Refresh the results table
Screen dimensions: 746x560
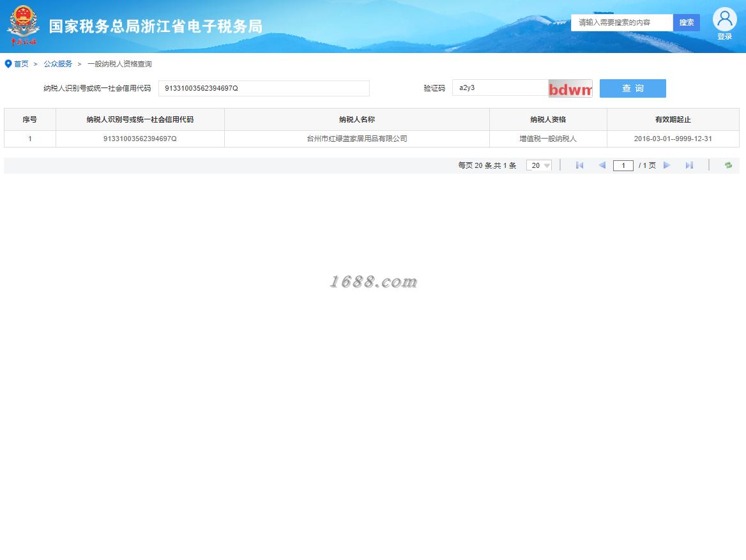pyautogui.click(x=728, y=165)
